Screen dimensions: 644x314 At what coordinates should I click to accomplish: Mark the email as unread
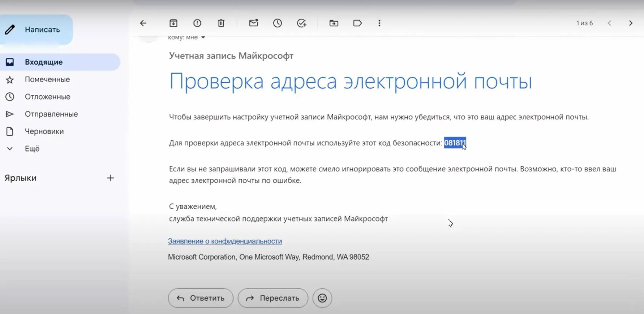(x=254, y=23)
